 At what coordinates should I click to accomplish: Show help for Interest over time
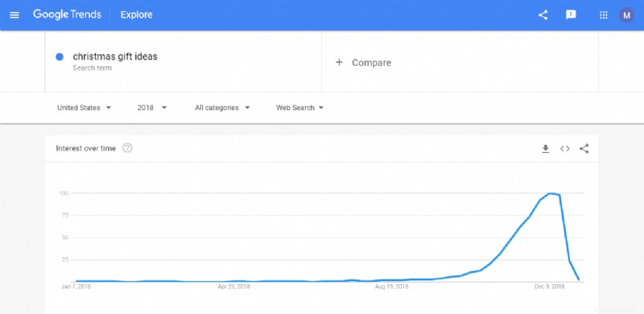coord(127,148)
